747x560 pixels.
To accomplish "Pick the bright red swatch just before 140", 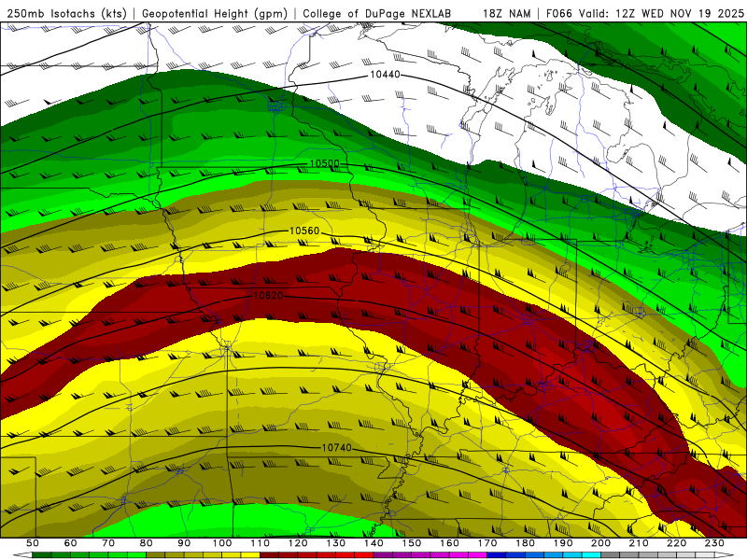I will (364, 554).
